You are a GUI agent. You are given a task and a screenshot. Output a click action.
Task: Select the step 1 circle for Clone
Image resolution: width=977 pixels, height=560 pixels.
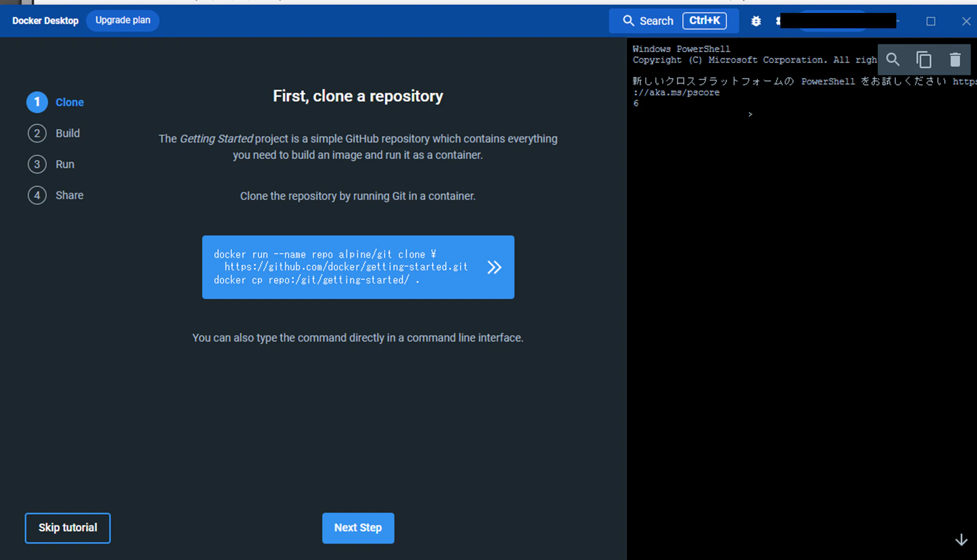coord(37,102)
